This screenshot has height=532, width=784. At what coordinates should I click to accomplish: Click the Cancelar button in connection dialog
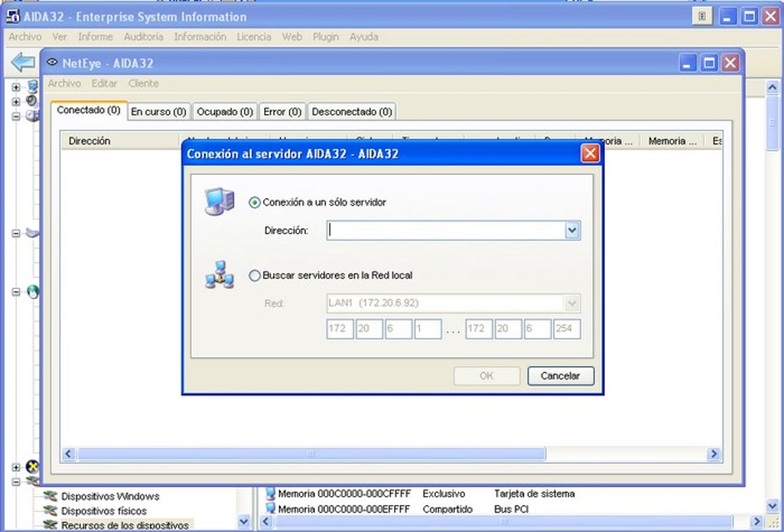point(560,376)
